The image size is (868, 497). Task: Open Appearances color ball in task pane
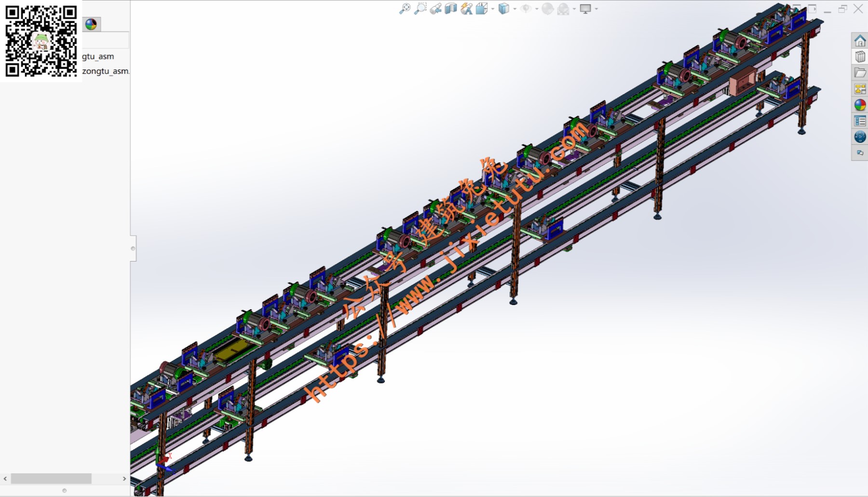[x=860, y=105]
